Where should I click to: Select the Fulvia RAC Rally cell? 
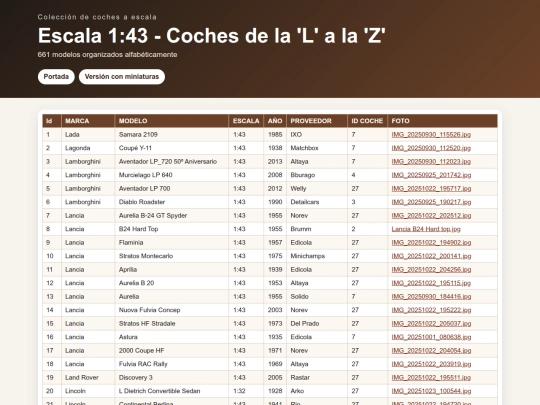point(172,364)
